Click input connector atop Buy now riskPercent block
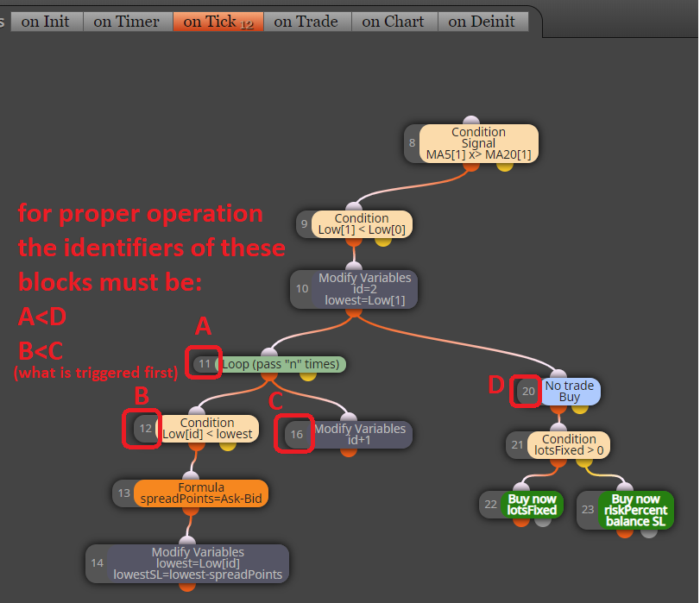Image resolution: width=700 pixels, height=603 pixels. point(625,487)
